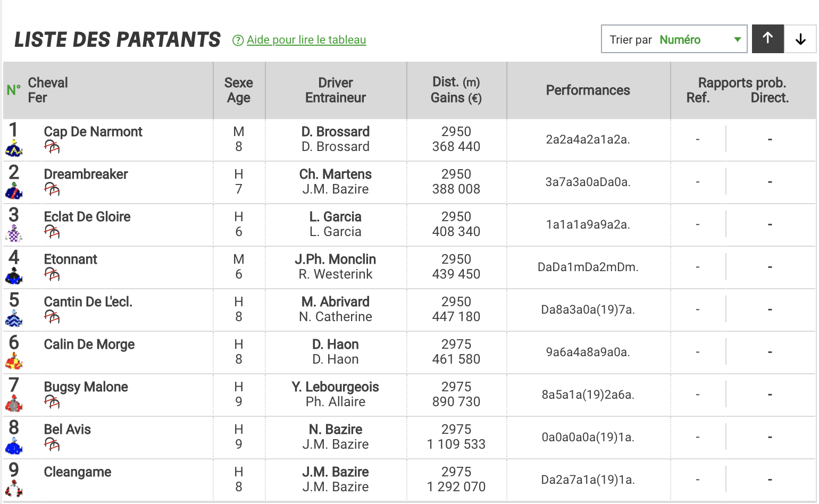819x504 pixels.
Task: Click the N° column header
Action: tap(13, 90)
